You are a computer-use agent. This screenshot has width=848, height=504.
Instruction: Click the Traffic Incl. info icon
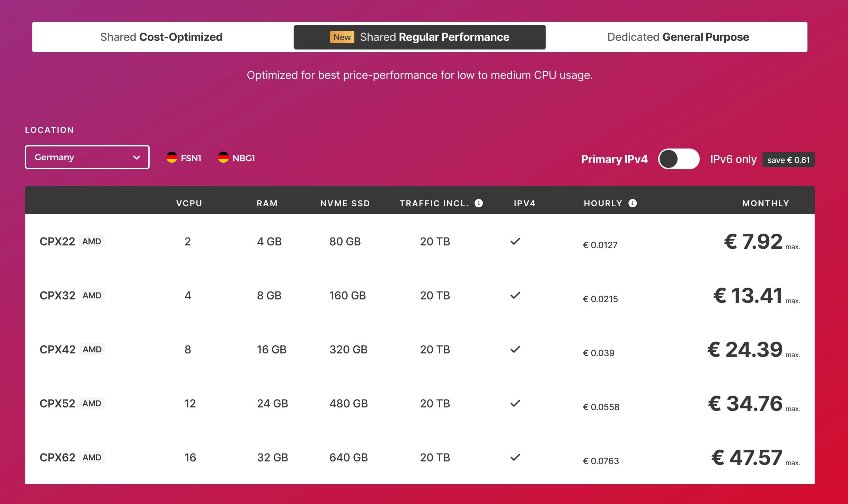pos(479,203)
